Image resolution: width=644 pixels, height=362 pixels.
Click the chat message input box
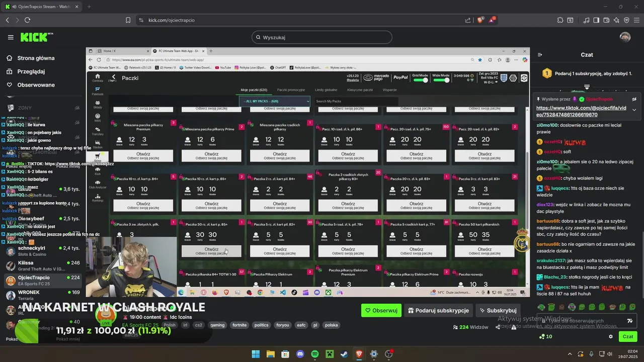point(587,321)
